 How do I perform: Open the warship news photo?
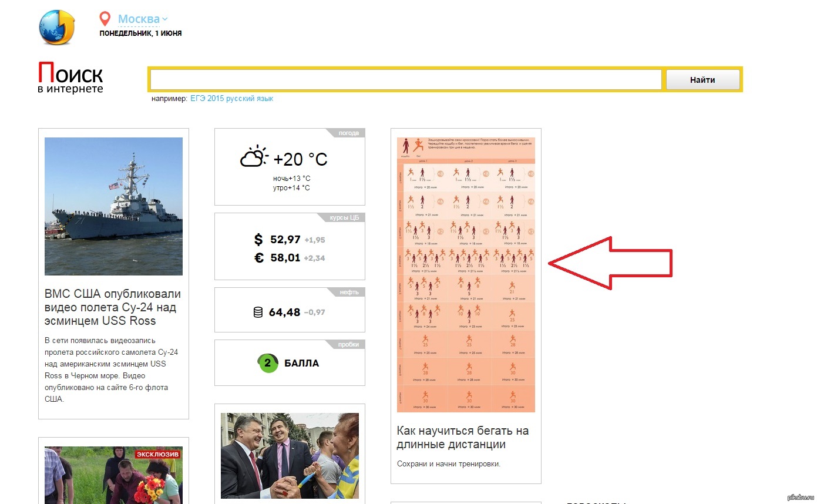(x=113, y=206)
